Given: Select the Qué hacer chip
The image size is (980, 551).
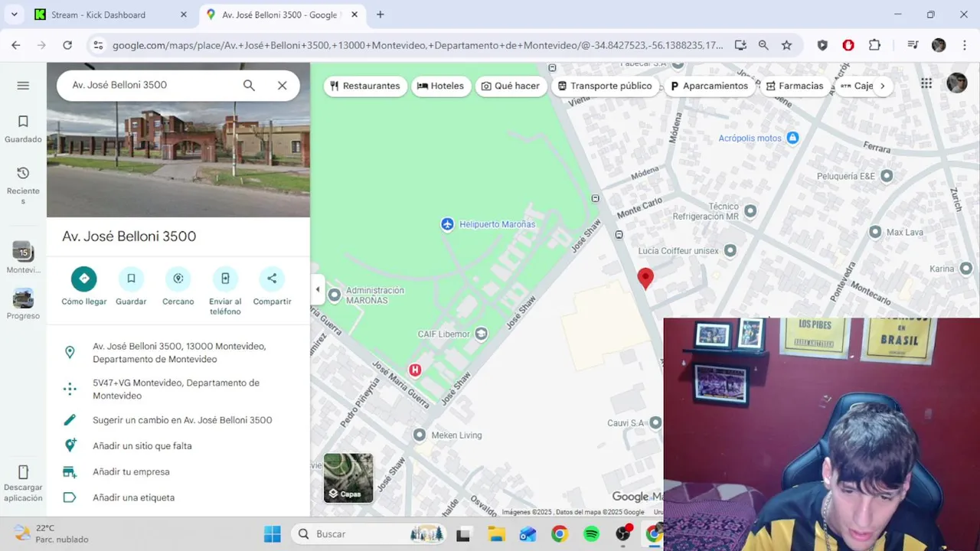Looking at the screenshot, I should [x=510, y=86].
